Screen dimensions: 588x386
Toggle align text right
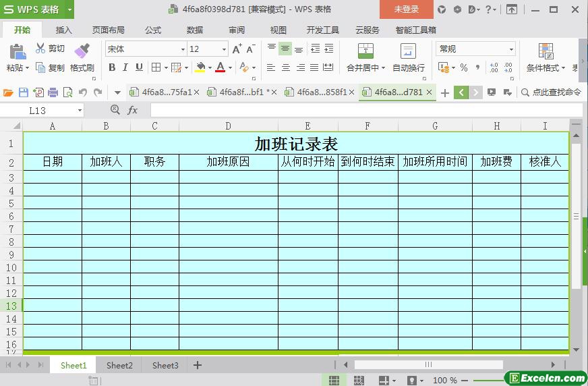(300, 67)
